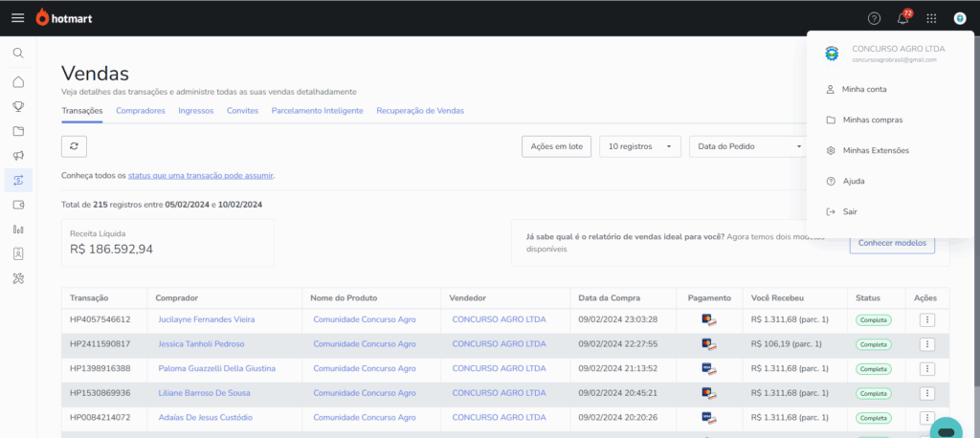The width and height of the screenshot is (980, 438).
Task: Open the sidebar search icon
Action: click(18, 54)
